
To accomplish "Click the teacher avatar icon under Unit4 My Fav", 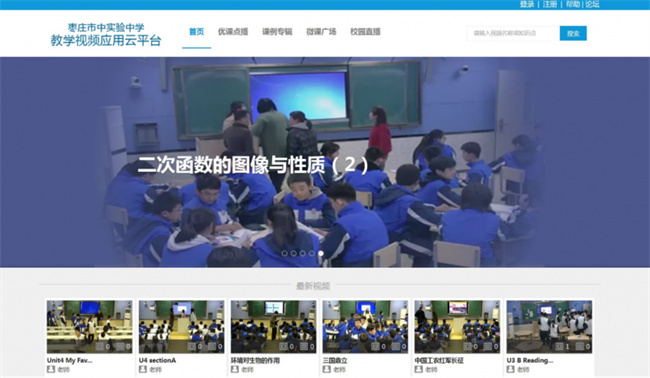I will point(51,369).
